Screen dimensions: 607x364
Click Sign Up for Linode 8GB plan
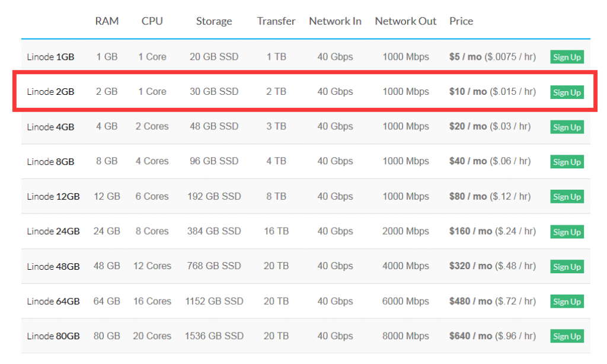pyautogui.click(x=567, y=162)
